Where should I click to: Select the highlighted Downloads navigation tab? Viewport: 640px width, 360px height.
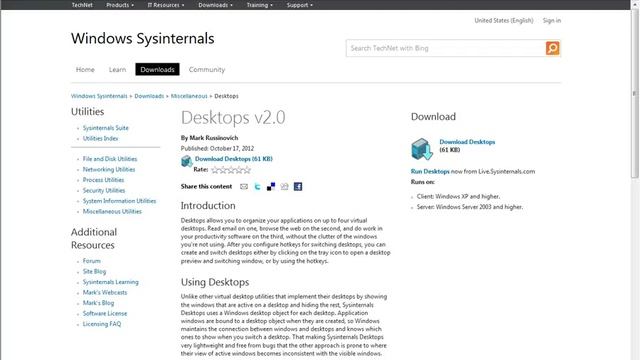pyautogui.click(x=157, y=69)
